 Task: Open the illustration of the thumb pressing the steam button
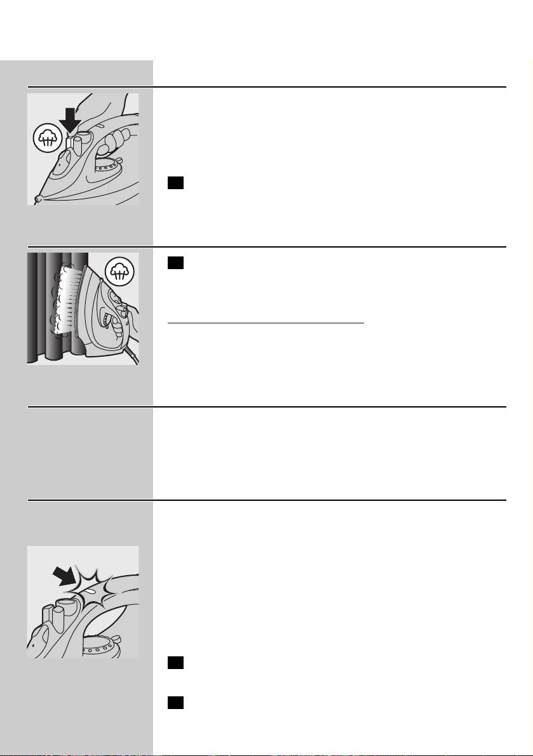[x=83, y=149]
